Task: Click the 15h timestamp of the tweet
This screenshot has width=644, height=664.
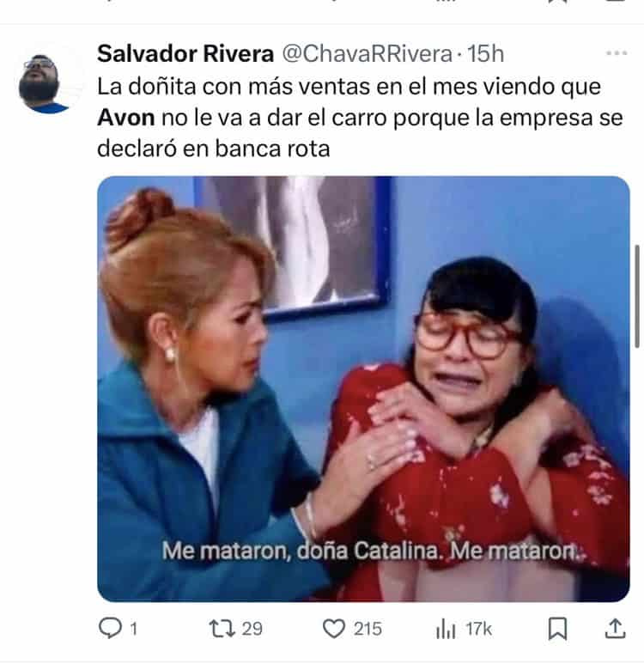Action: point(486,54)
